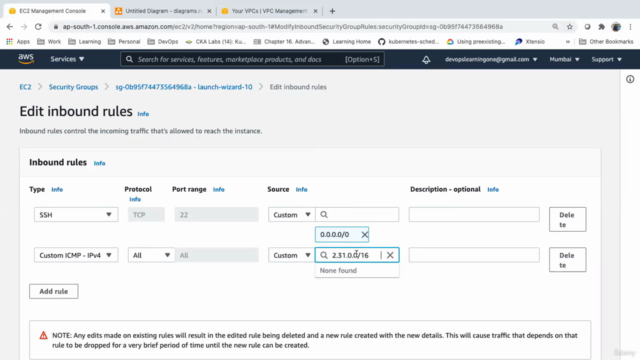The height and width of the screenshot is (360, 640).
Task: Open Info link beside Source
Action: click(x=301, y=189)
